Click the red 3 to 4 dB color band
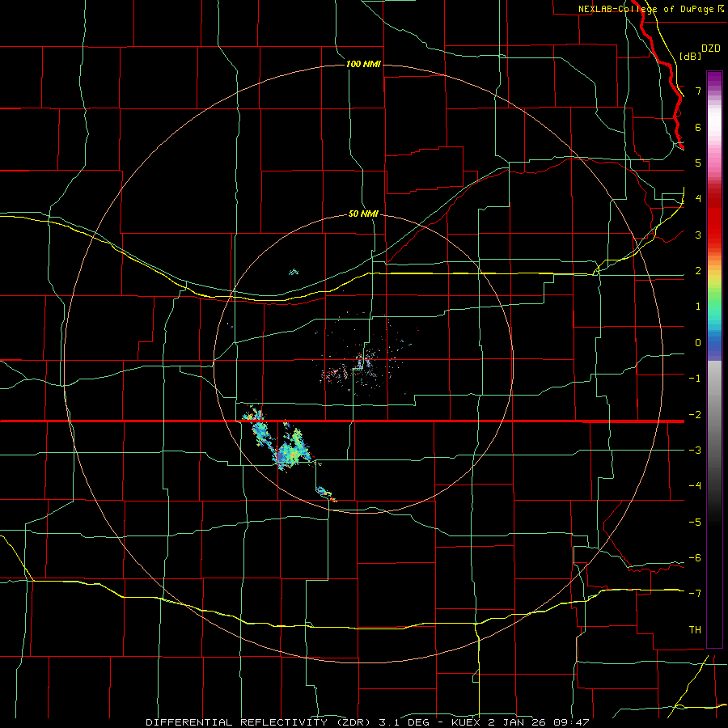 [x=714, y=216]
